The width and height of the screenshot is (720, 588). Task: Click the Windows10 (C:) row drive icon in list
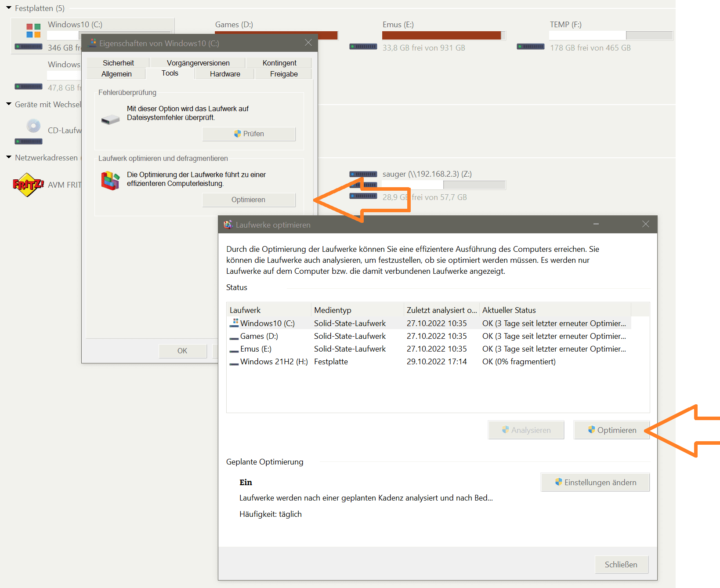tap(234, 323)
